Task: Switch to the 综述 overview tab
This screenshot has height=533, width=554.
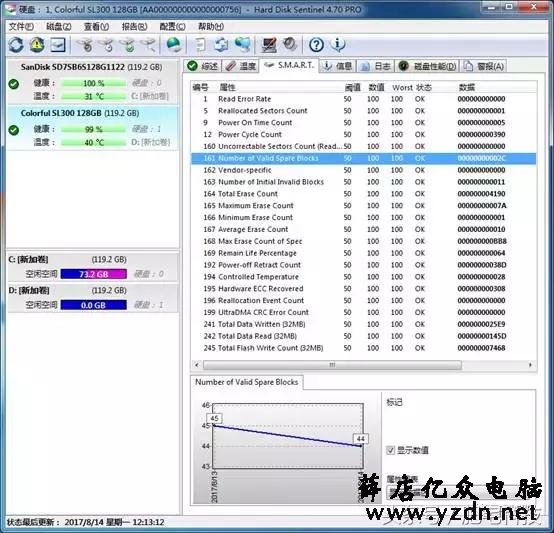Action: tap(203, 66)
